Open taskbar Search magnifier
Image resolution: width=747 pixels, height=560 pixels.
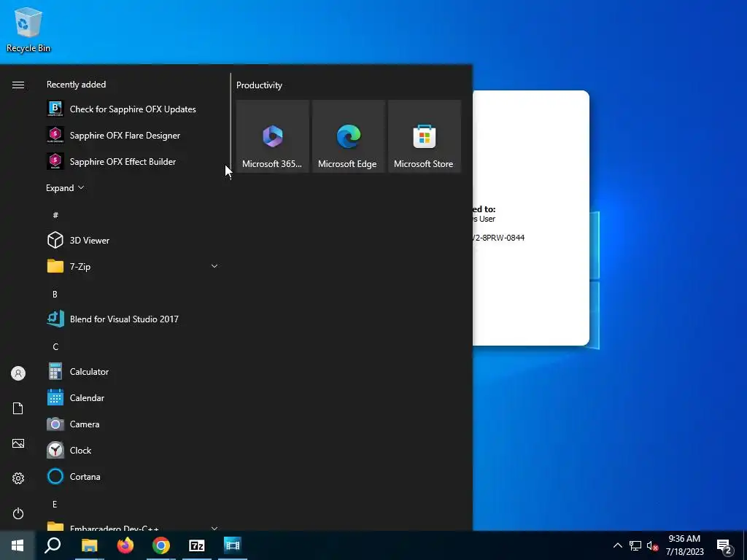click(53, 545)
